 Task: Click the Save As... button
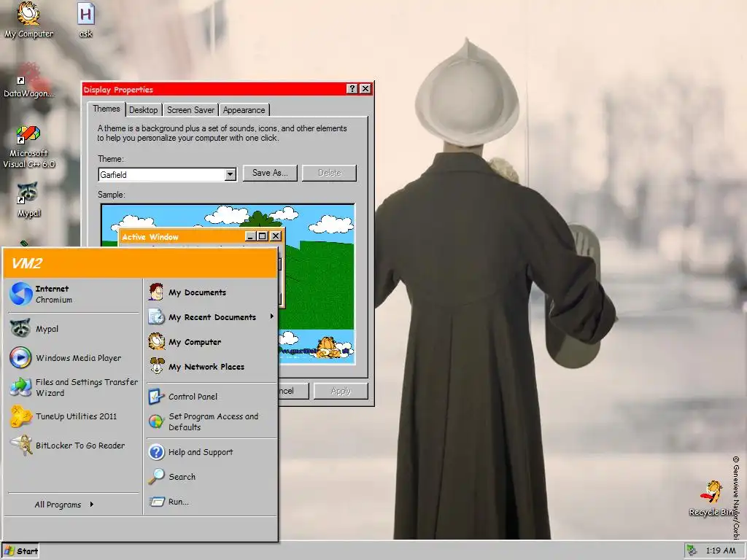point(270,173)
